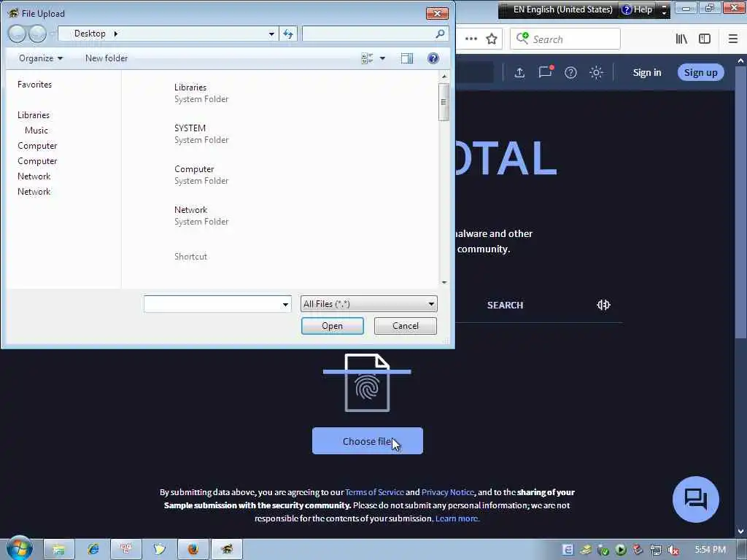This screenshot has width=747, height=560.
Task: Click Sign in on VirusTotal
Action: coord(646,72)
